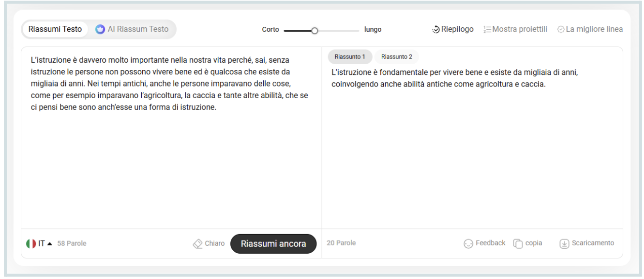Click the Scaricamento download icon
Viewport: 644px width, 279px height.
click(x=564, y=244)
